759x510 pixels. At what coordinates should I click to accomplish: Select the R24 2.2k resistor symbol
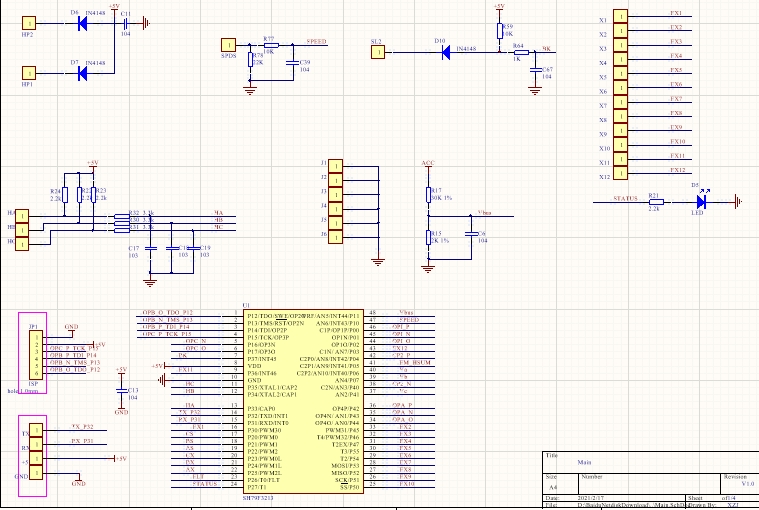(65, 195)
